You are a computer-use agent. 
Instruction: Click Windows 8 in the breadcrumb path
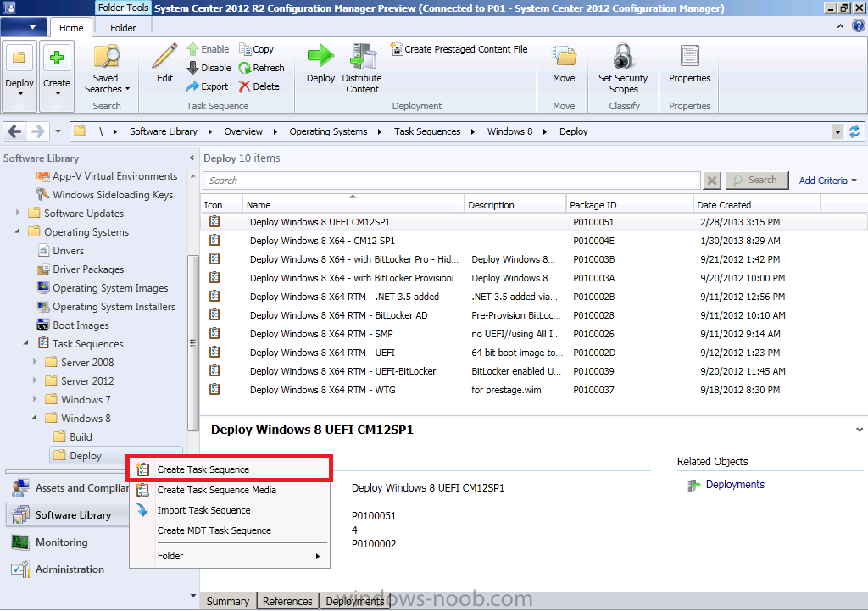pos(509,131)
